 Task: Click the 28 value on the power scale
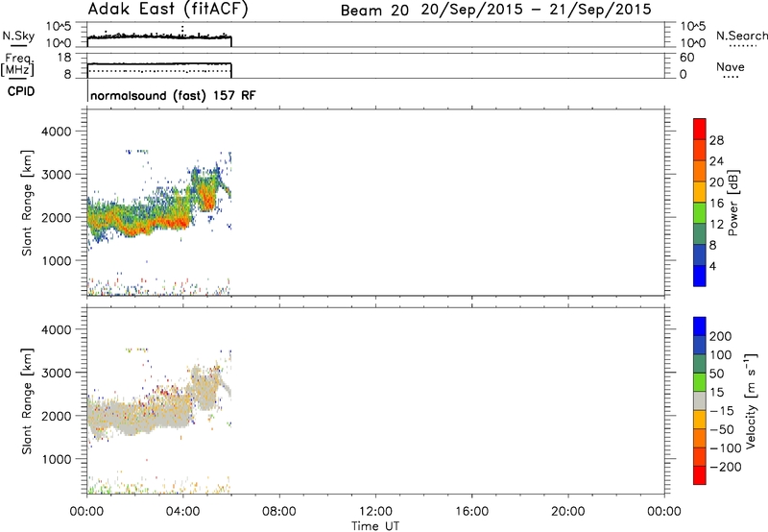pyautogui.click(x=716, y=140)
